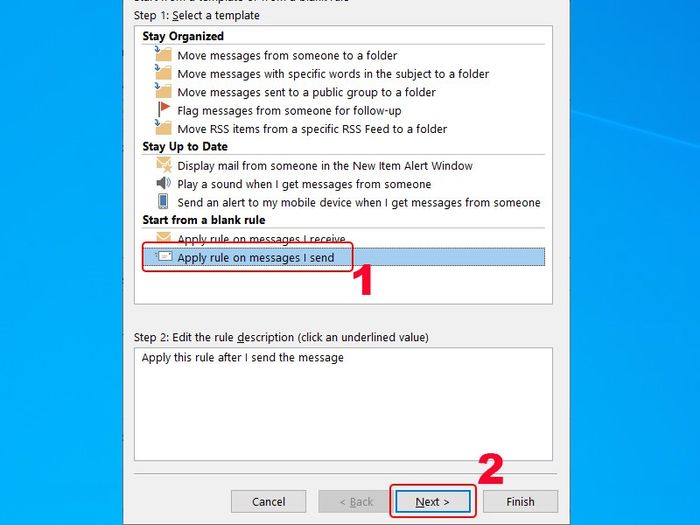Click inside the rule description box
700x525 pixels.
pos(343,404)
